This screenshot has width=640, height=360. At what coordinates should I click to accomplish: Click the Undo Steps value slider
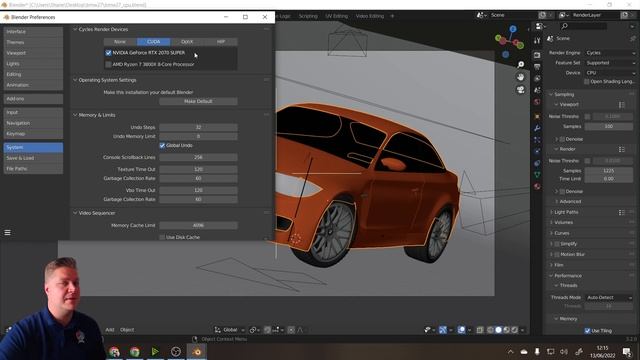[x=198, y=127]
